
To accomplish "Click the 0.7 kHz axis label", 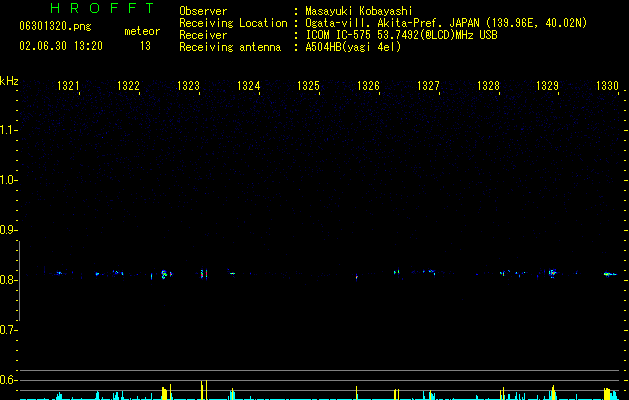I will coord(7,330).
